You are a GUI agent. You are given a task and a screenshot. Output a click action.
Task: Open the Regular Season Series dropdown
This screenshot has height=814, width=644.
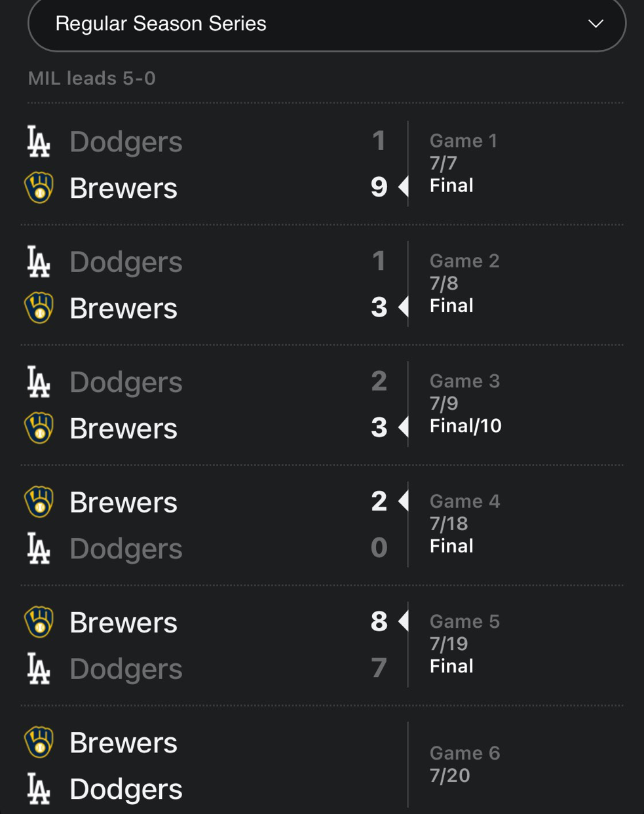click(x=326, y=24)
